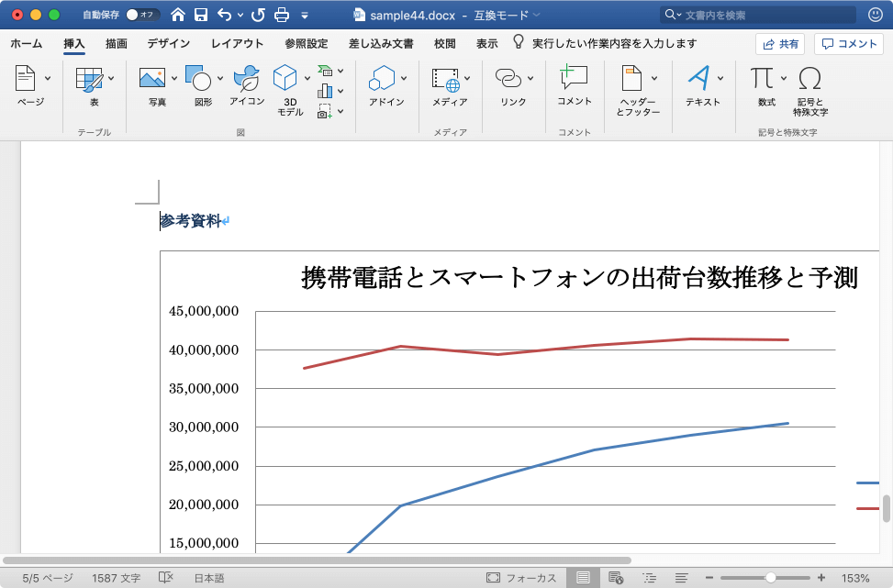
Task: Expand the 表 dropdown arrow
Action: [111, 79]
